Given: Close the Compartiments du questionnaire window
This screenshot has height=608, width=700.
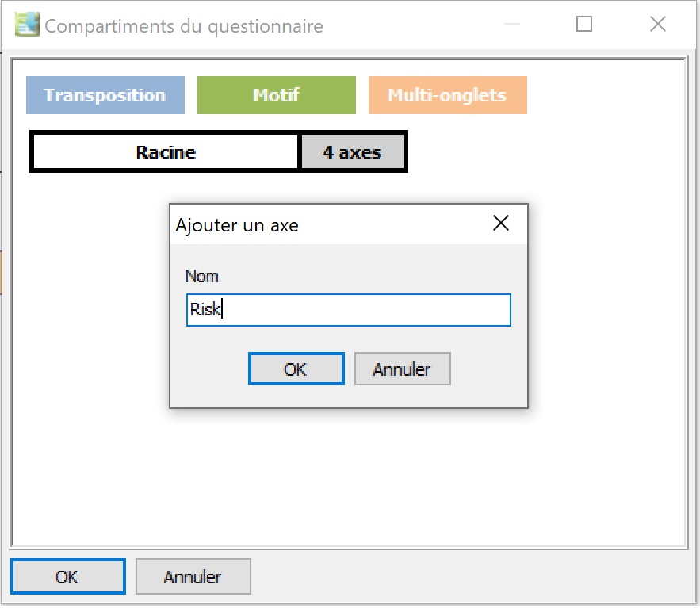Looking at the screenshot, I should coord(658,24).
